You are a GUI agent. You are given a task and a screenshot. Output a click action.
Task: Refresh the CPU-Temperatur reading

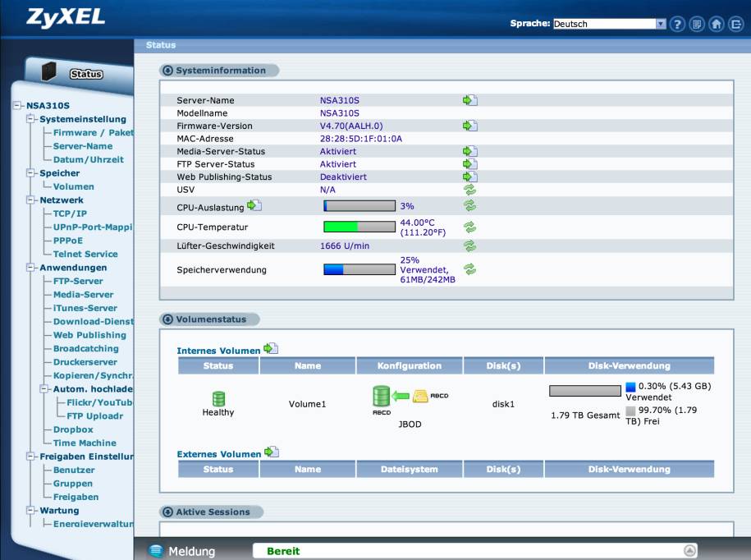469,227
